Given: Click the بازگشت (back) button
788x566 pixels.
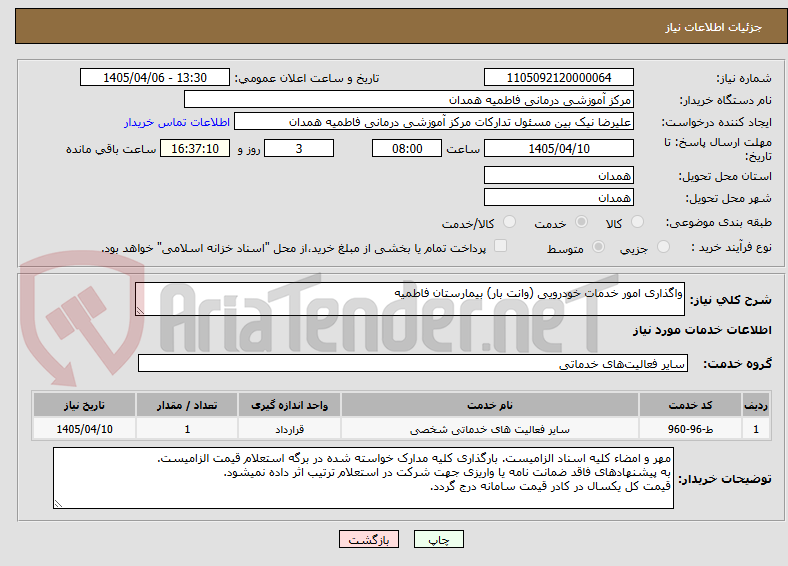Looking at the screenshot, I should point(369,539).
